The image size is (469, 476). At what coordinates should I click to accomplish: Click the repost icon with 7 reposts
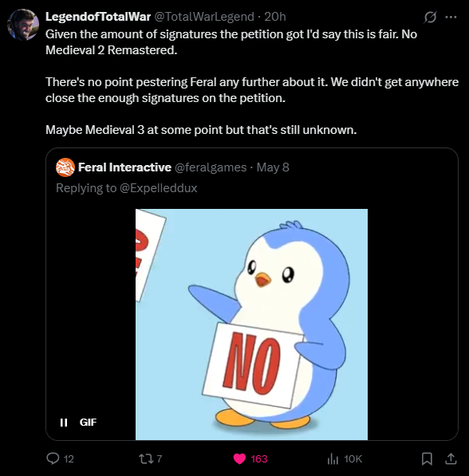coord(146,458)
